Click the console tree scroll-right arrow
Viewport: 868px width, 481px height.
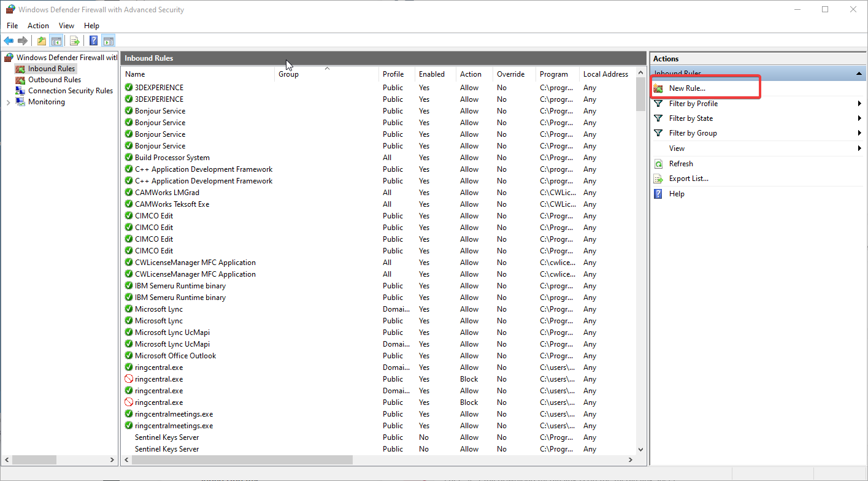pos(112,460)
